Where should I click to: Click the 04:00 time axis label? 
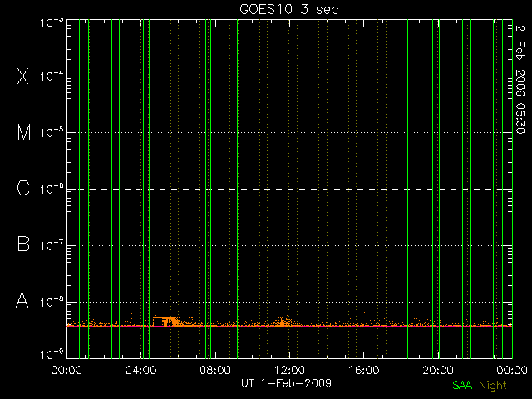(141, 370)
